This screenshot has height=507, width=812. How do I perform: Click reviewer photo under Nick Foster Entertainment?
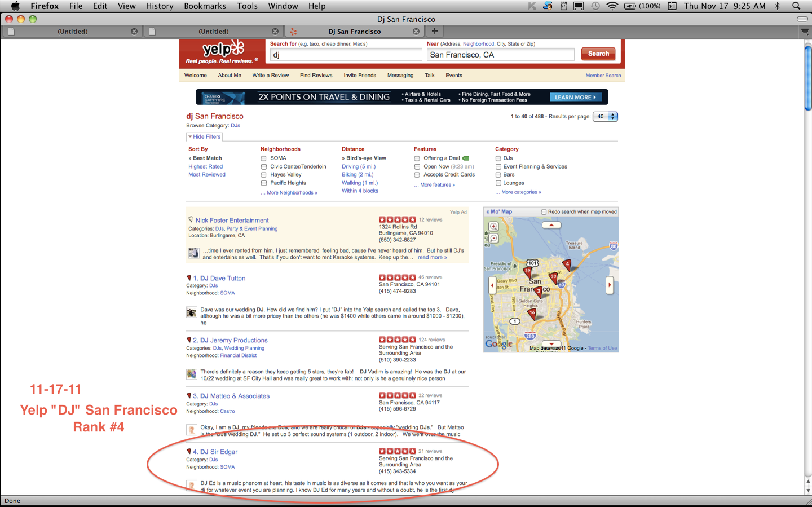(194, 253)
